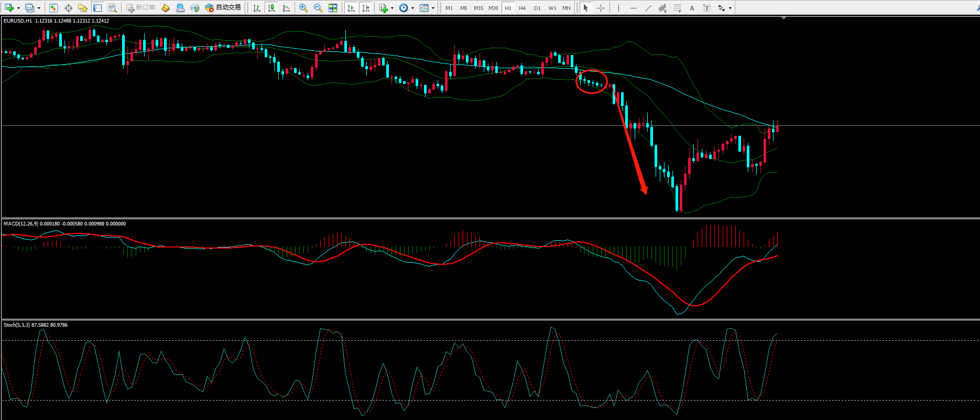This screenshot has height=420, width=980.
Task: Click the zoom in magnifier icon
Action: pos(303,8)
